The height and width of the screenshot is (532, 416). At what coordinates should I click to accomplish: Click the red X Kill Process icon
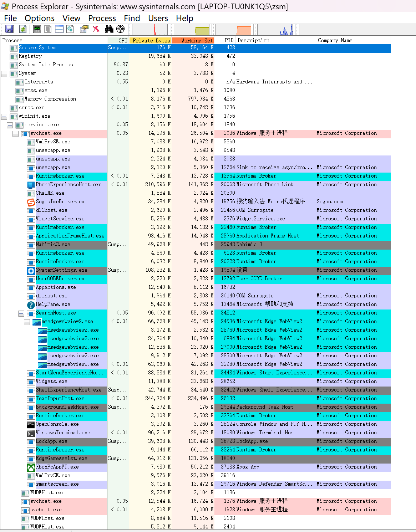coord(96,29)
